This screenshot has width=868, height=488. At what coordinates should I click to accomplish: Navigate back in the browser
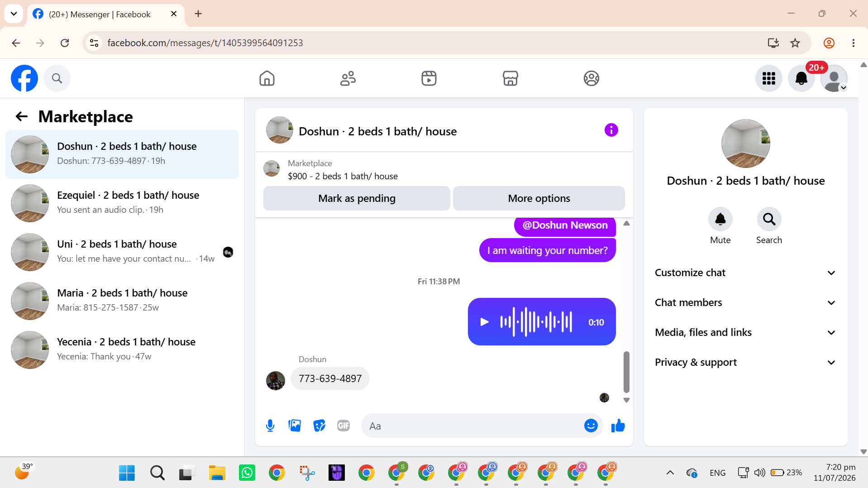(16, 43)
